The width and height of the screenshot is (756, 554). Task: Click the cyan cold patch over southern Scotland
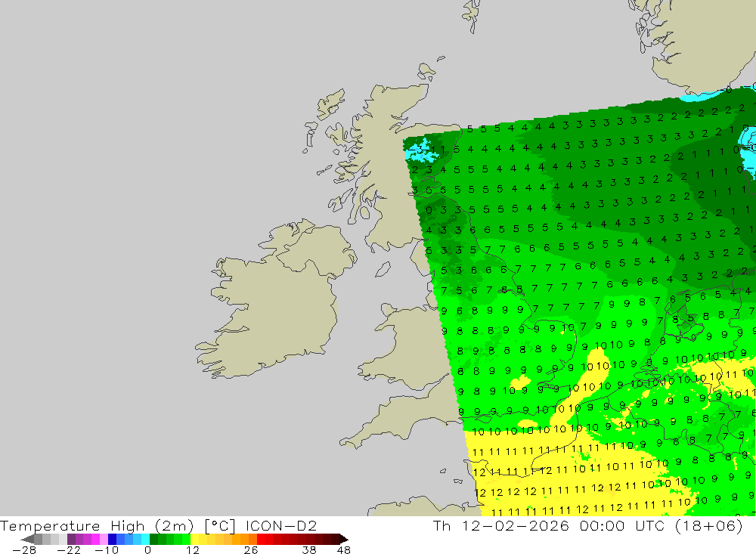tap(422, 150)
